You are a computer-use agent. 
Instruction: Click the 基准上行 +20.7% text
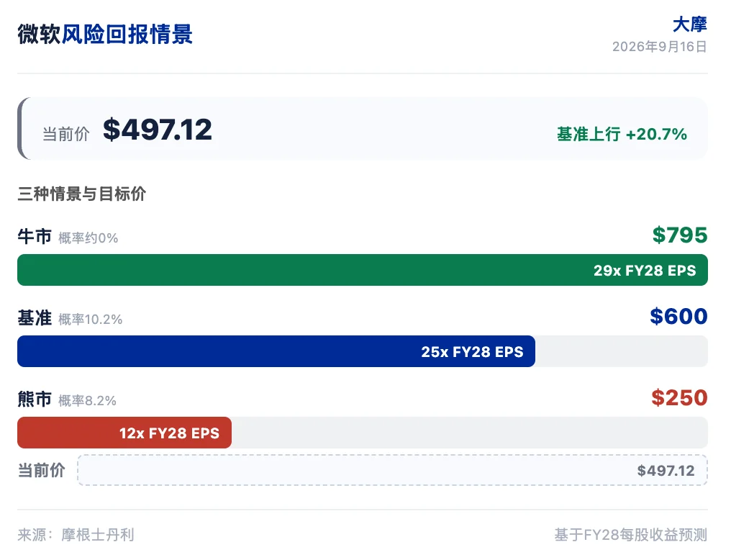click(622, 135)
